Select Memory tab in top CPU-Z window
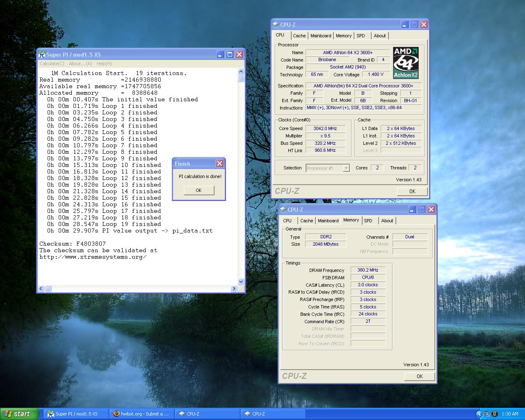The height and width of the screenshot is (420, 525). (x=344, y=36)
